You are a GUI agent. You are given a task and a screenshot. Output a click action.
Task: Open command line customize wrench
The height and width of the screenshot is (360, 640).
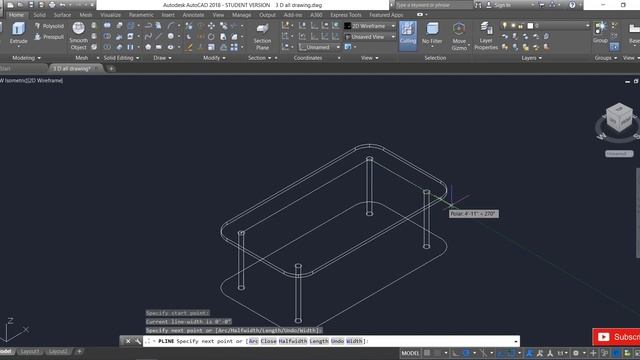pyautogui.click(x=138, y=341)
